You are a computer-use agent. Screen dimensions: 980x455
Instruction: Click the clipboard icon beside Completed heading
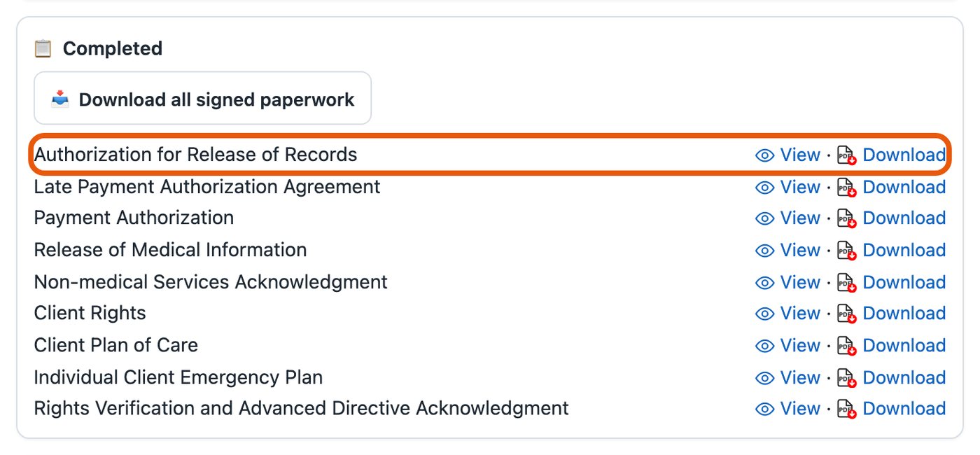point(43,49)
